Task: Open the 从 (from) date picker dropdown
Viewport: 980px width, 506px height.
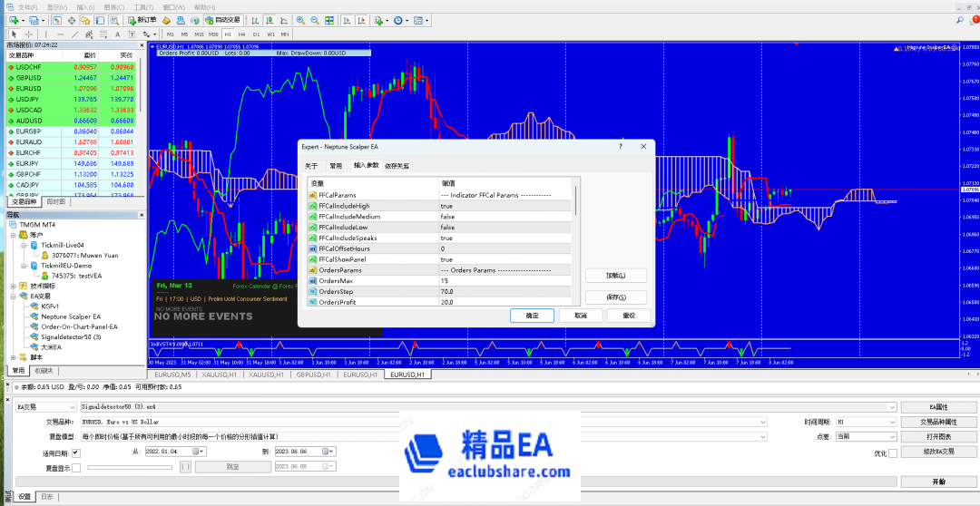Action: (198, 452)
